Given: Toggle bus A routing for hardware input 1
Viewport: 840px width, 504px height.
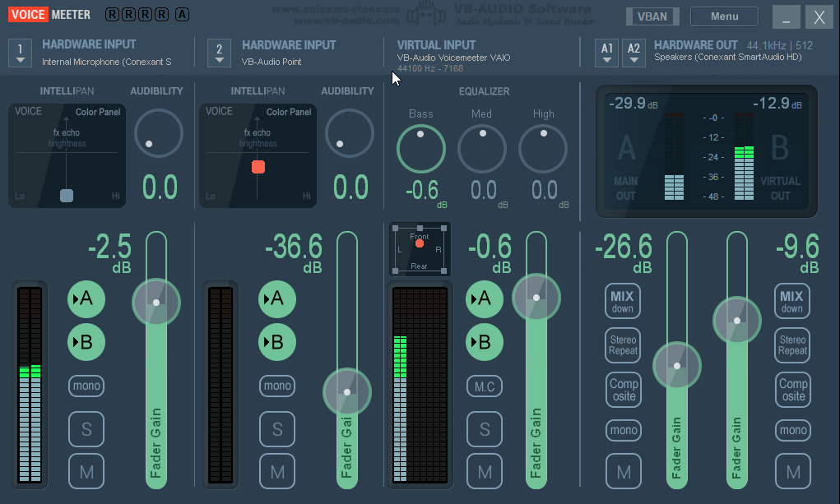Looking at the screenshot, I should click(86, 298).
